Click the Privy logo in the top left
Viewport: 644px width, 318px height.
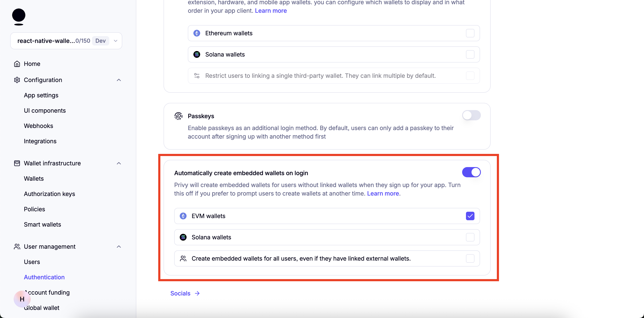tap(19, 17)
